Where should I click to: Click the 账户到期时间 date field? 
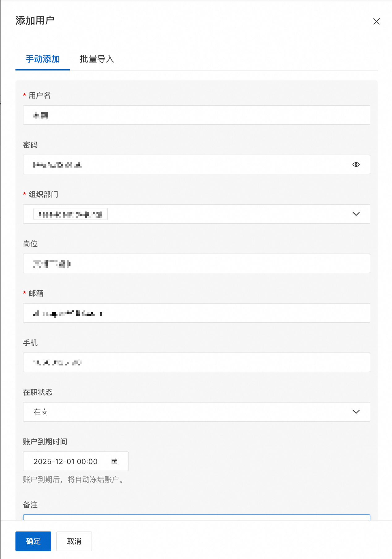tap(66, 461)
